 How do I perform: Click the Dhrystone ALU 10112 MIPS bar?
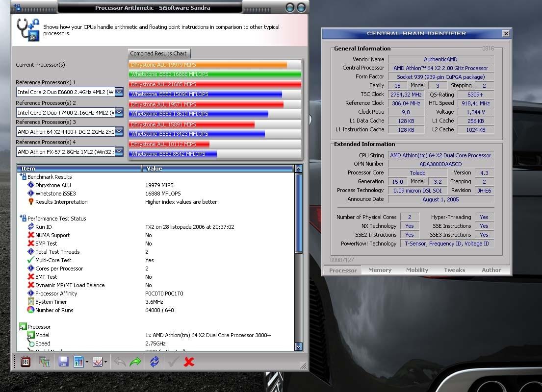tap(169, 144)
